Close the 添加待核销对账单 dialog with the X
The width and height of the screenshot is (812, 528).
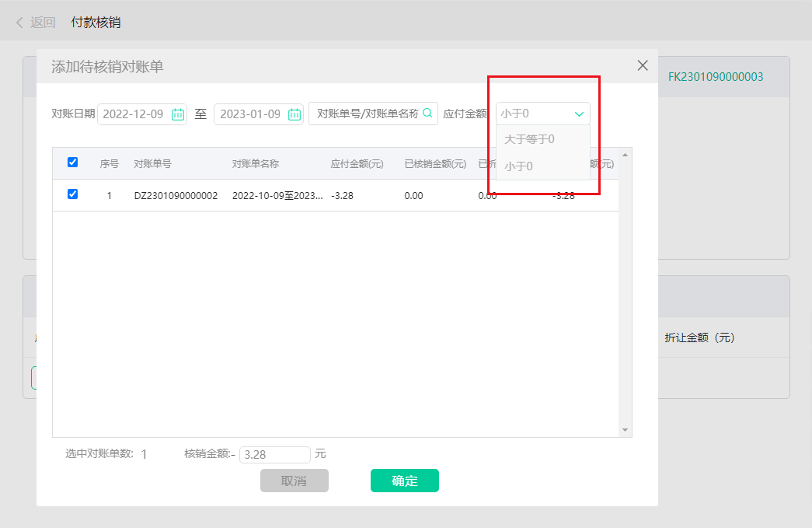click(x=642, y=65)
